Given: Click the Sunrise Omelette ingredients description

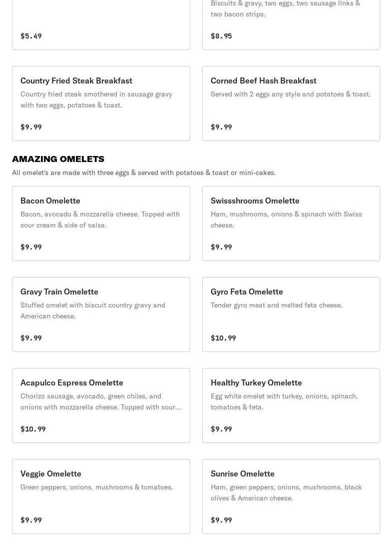Looking at the screenshot, I should pyautogui.click(x=286, y=492).
